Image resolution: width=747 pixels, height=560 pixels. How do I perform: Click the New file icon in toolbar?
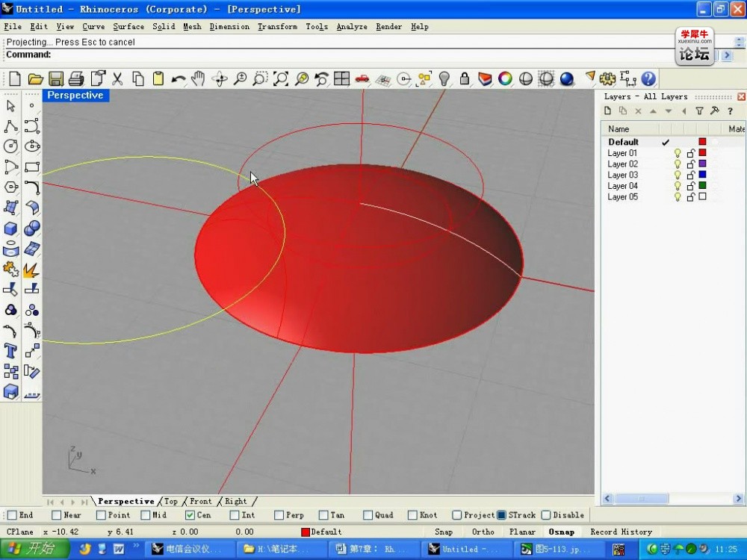[x=15, y=78]
